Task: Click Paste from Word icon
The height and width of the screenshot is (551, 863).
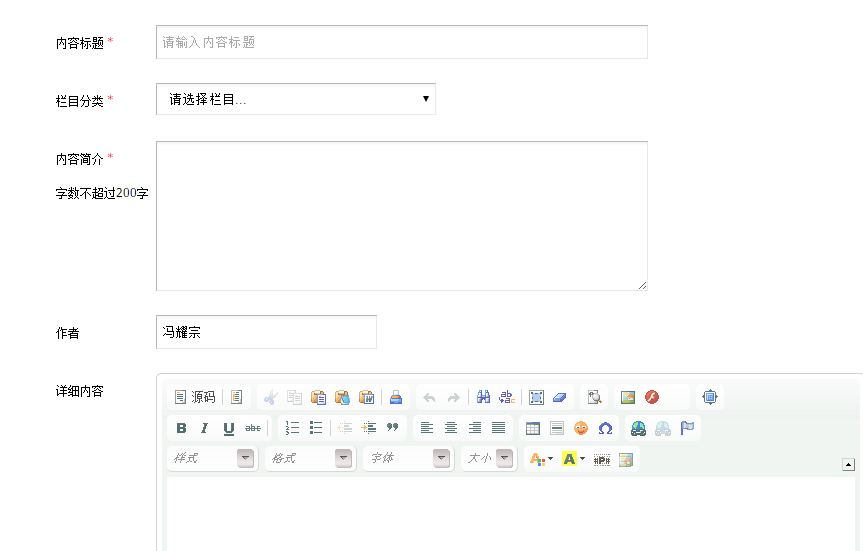Action: point(367,397)
